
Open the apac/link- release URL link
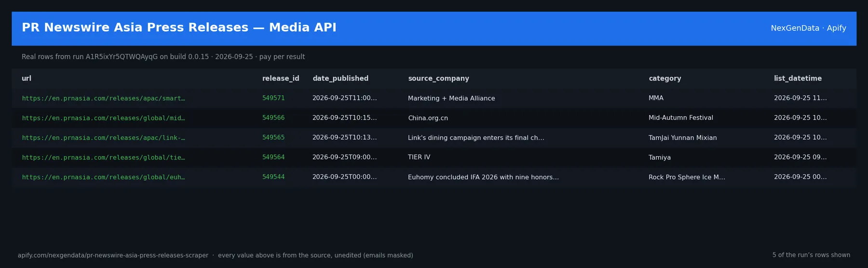(103, 138)
